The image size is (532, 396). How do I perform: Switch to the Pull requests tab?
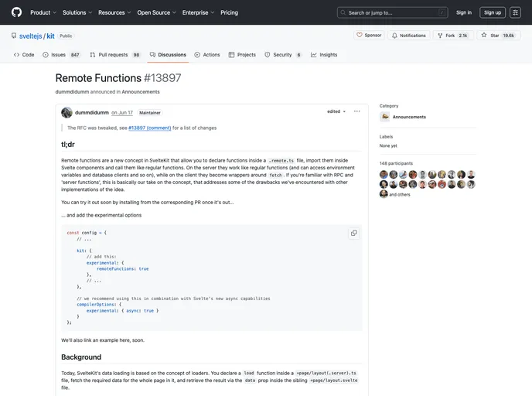[115, 55]
